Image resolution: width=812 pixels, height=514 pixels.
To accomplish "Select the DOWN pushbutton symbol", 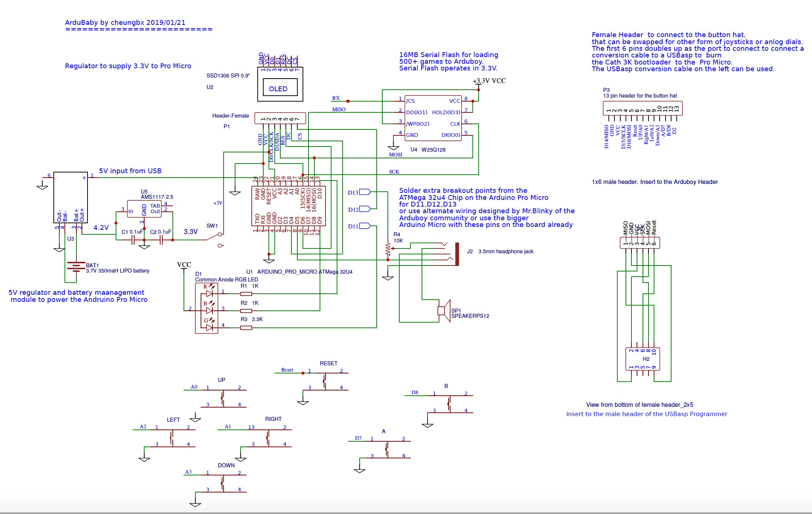I will (222, 483).
